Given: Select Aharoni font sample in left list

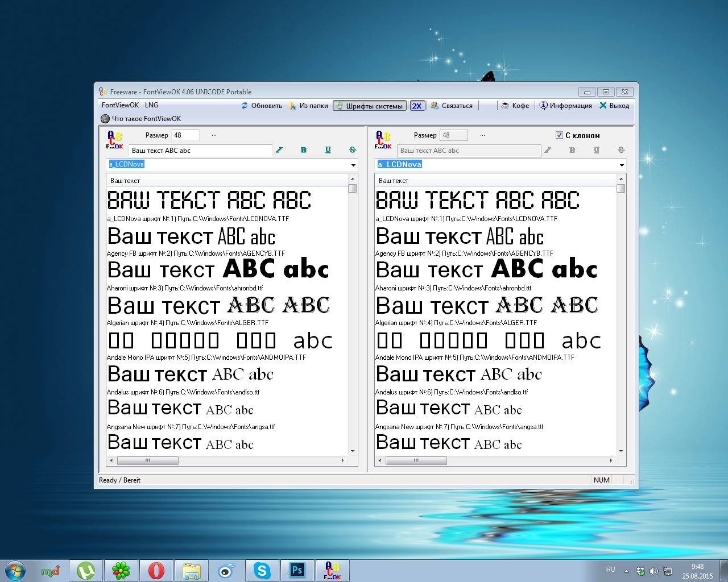Looking at the screenshot, I should (218, 269).
